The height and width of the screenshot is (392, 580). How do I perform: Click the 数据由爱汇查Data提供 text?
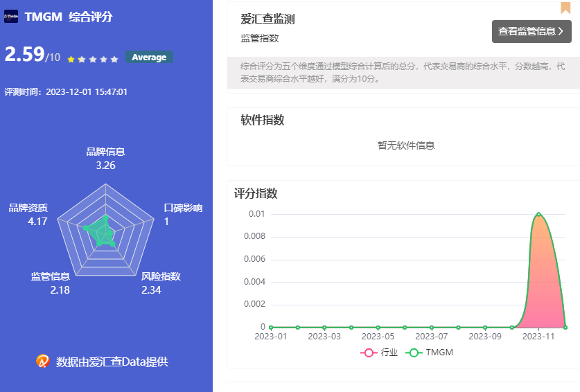(x=112, y=362)
